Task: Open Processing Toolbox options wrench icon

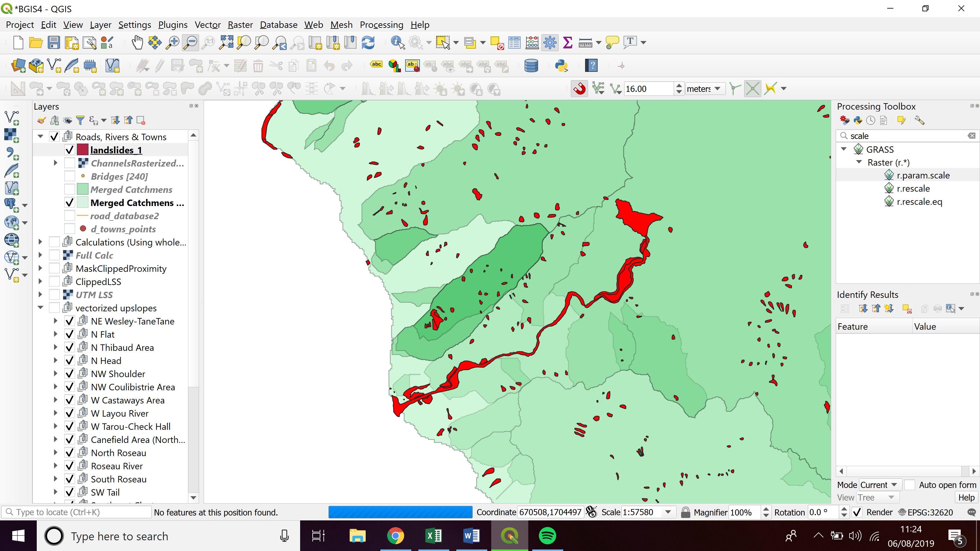Action: pyautogui.click(x=919, y=121)
